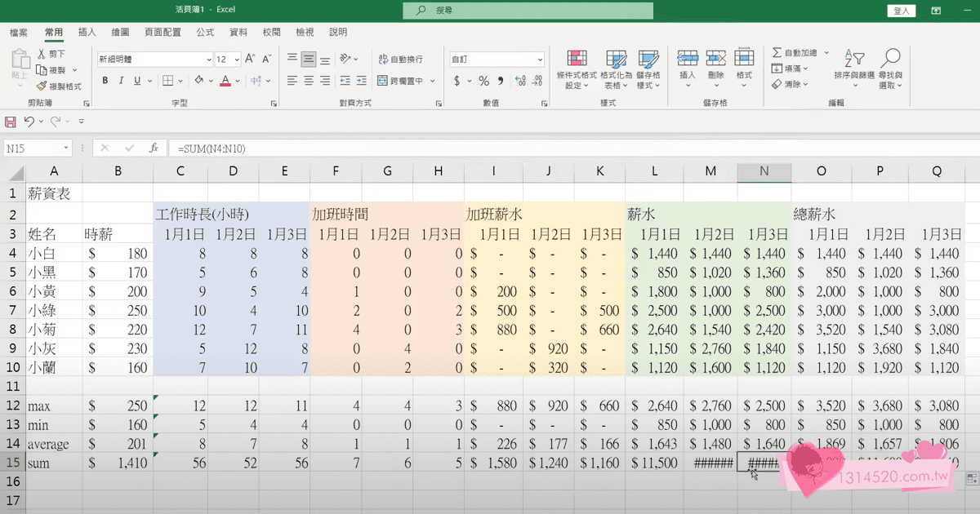
Task: Decrease font size with the smaller A icon
Action: click(267, 59)
